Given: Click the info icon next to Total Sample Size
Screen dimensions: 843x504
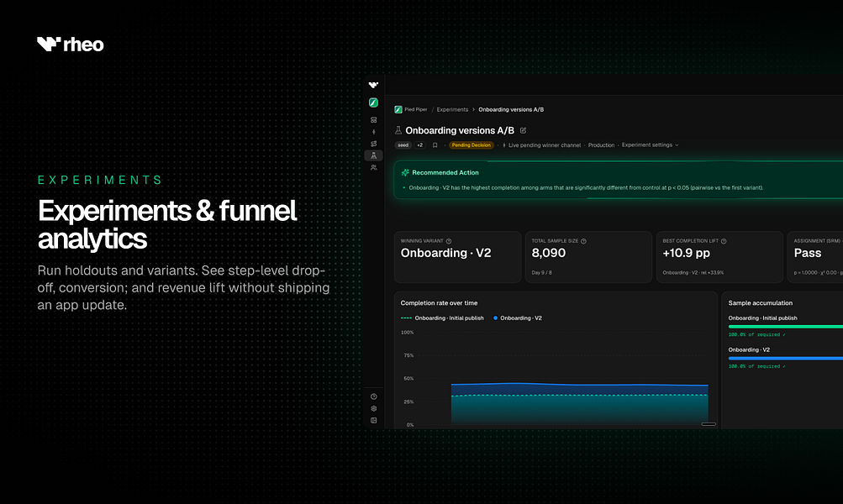Looking at the screenshot, I should click(583, 241).
